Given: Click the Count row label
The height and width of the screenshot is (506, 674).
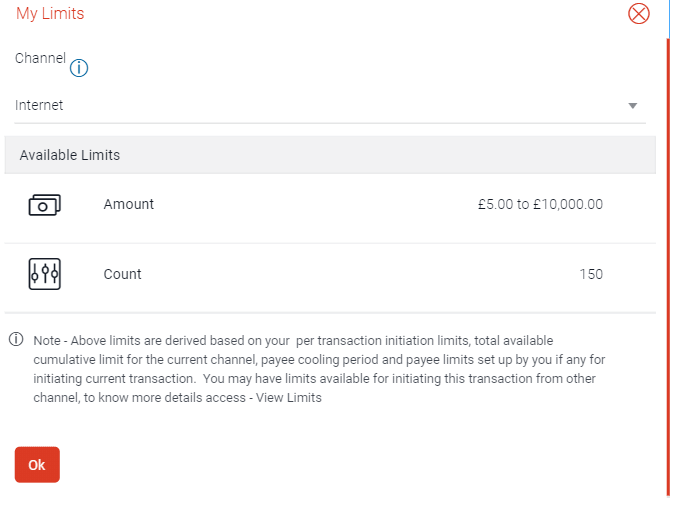Looking at the screenshot, I should tap(123, 274).
